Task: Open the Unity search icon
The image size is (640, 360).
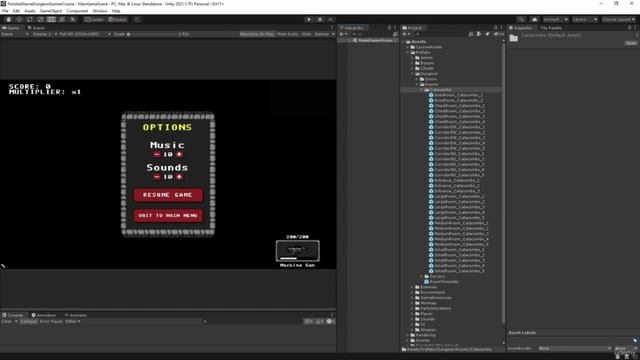Action: point(521,19)
